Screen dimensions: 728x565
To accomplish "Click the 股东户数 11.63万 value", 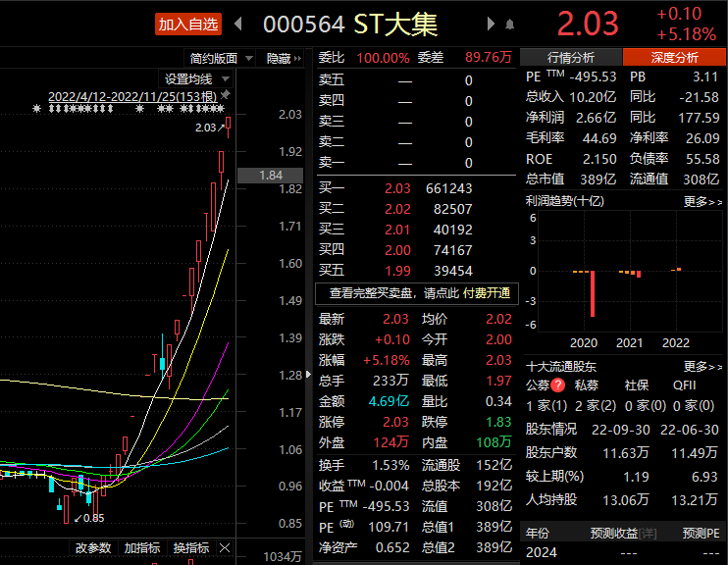I will pyautogui.click(x=625, y=452).
